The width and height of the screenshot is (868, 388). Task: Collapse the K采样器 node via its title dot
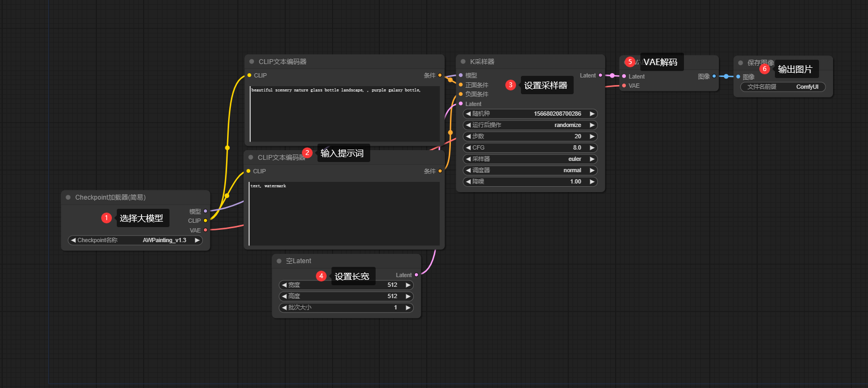(463, 62)
